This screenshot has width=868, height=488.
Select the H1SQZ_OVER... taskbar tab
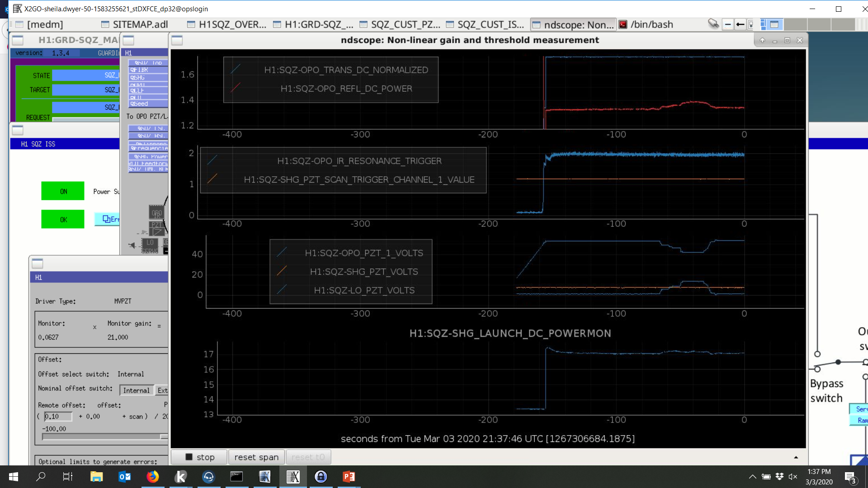click(x=226, y=24)
